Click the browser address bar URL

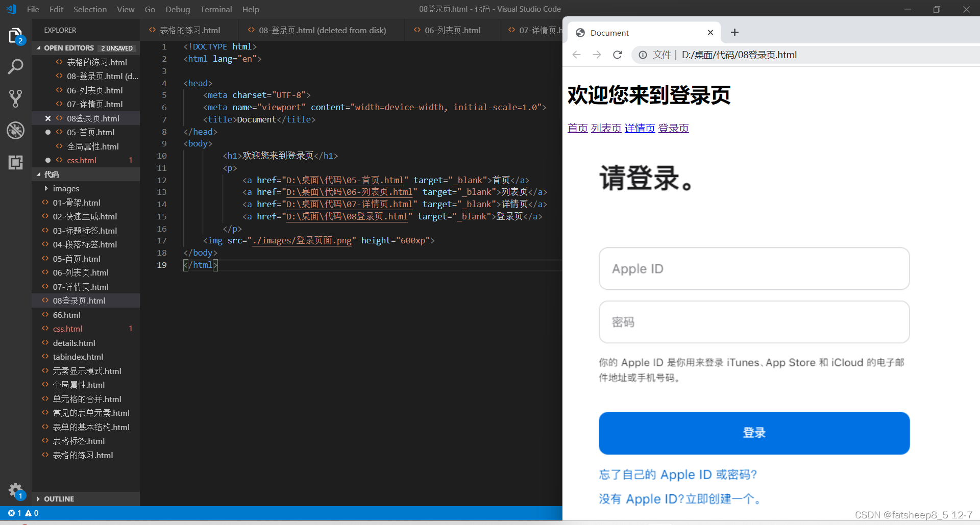739,55
